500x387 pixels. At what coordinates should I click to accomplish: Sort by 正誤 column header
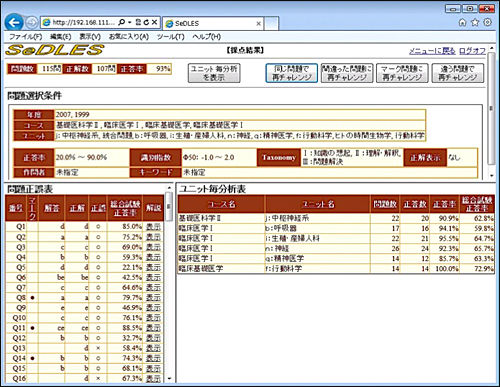[98, 208]
